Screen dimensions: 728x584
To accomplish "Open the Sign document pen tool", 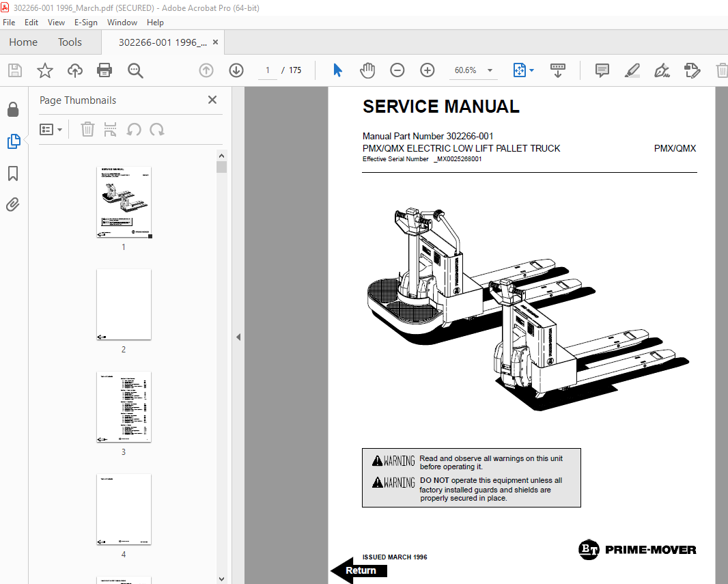I will [x=662, y=70].
